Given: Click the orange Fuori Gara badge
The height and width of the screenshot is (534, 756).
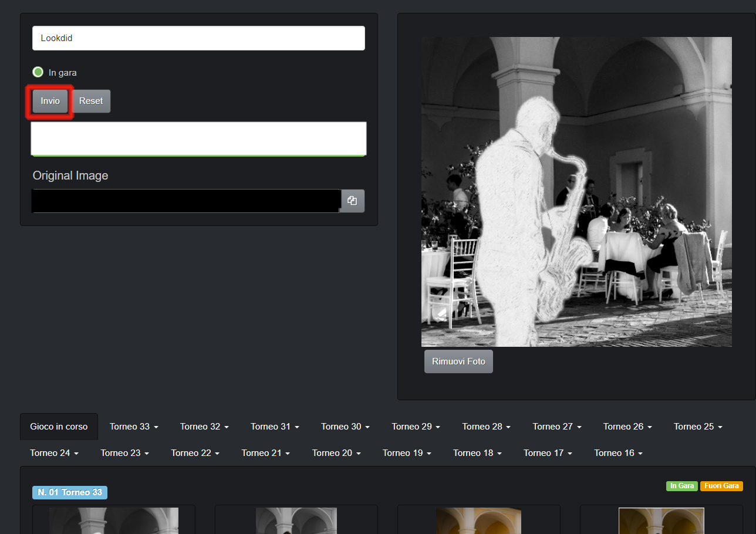Looking at the screenshot, I should 721,486.
